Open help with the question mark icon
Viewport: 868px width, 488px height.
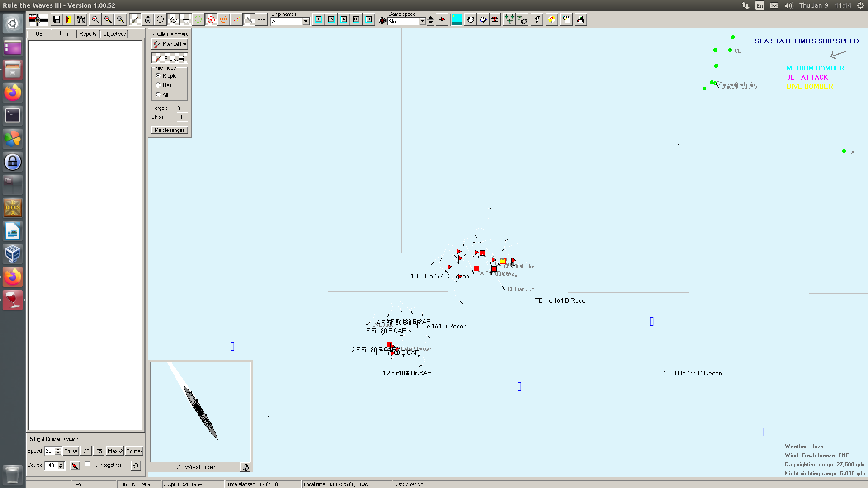click(x=552, y=19)
